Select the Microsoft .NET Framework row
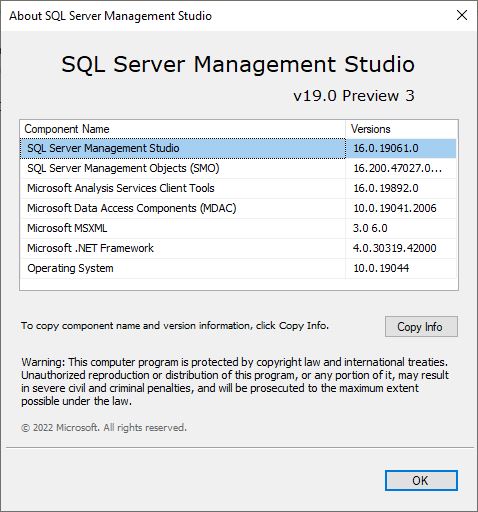Screen dimensions: 478x512 [238, 248]
